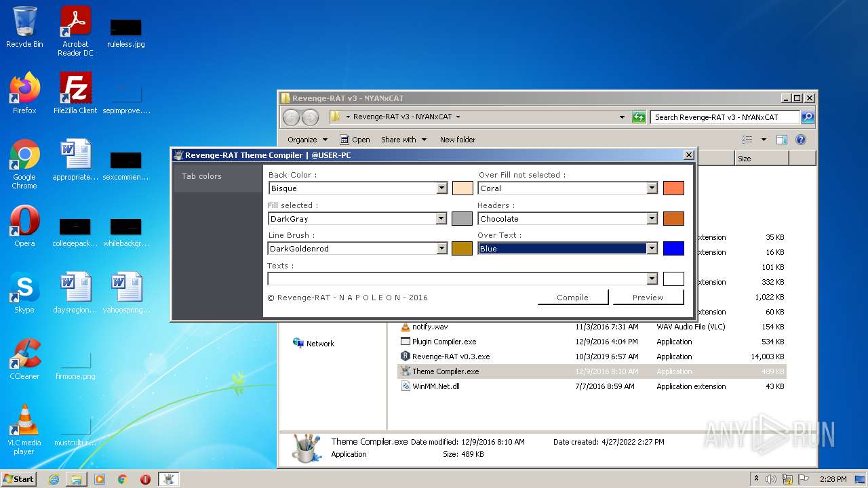Click Open in Explorer toolbar

pyautogui.click(x=355, y=140)
